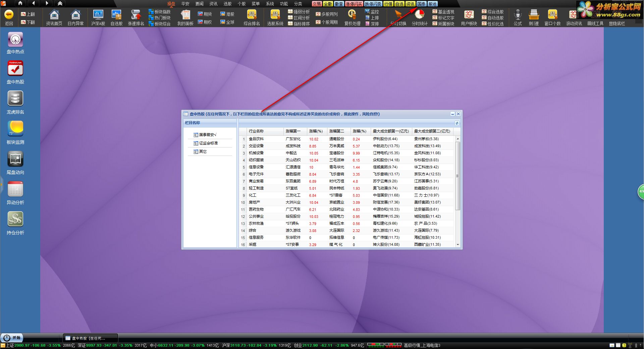Click table scrollbar up arrow
Image resolution: width=644 pixels, height=349 pixels.
pyautogui.click(x=458, y=139)
